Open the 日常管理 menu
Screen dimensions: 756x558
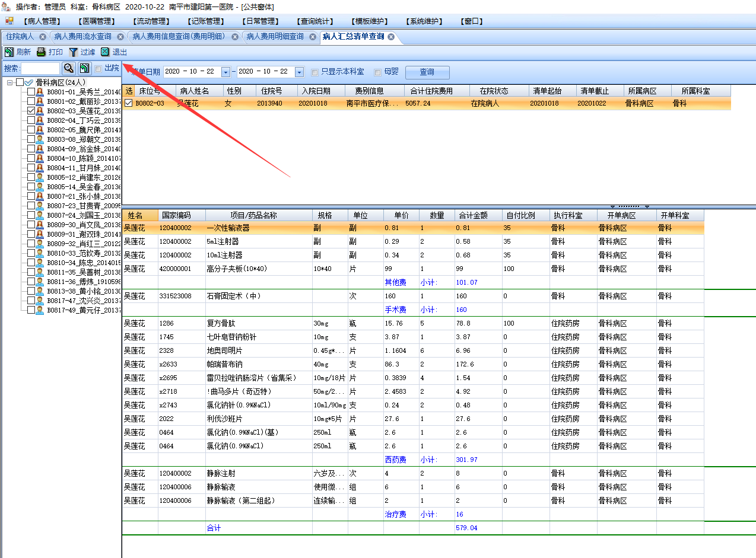click(x=261, y=21)
